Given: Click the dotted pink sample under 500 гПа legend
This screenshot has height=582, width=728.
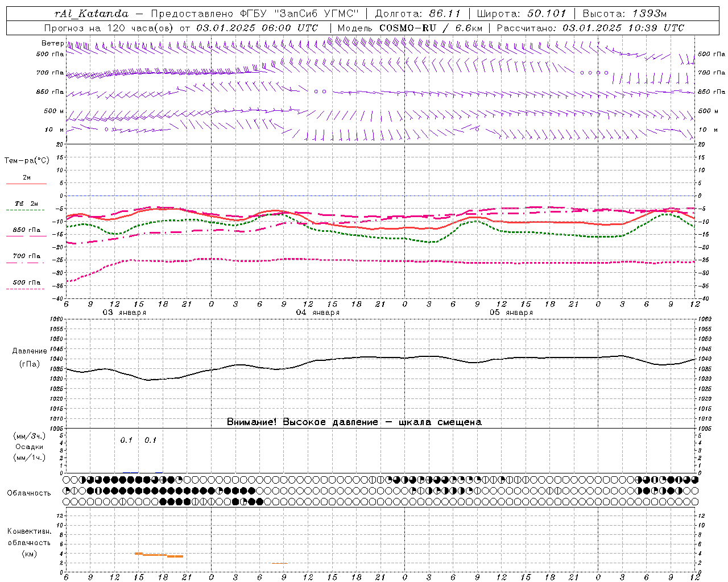Looking at the screenshot, I should click(x=26, y=289).
